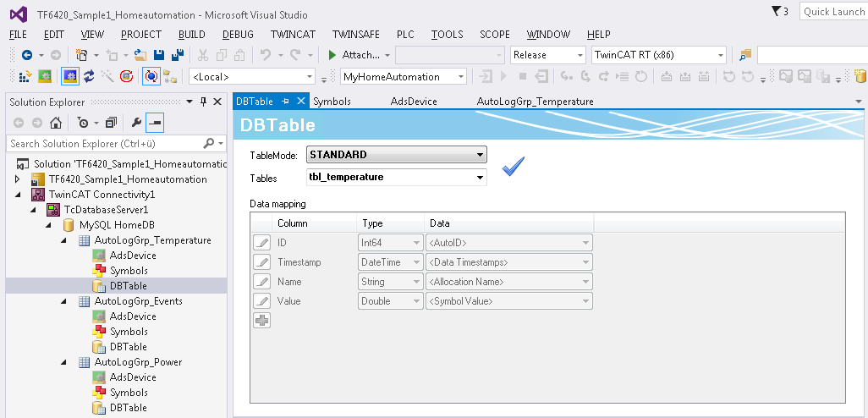Close the DBTable tab
868x418 pixels.
point(300,101)
